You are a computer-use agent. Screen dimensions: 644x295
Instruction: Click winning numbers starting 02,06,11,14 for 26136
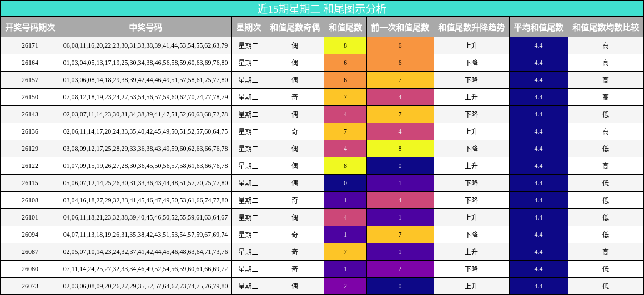[x=145, y=132]
